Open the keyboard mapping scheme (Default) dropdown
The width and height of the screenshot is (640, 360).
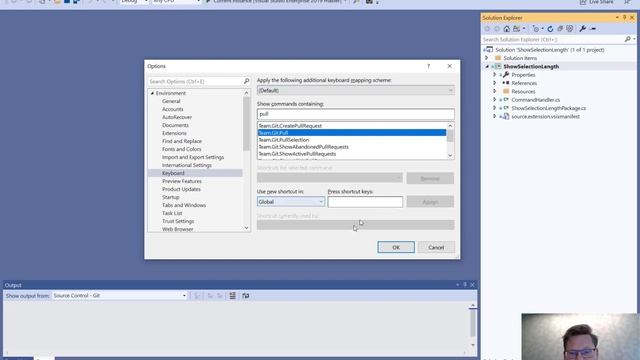(x=355, y=90)
